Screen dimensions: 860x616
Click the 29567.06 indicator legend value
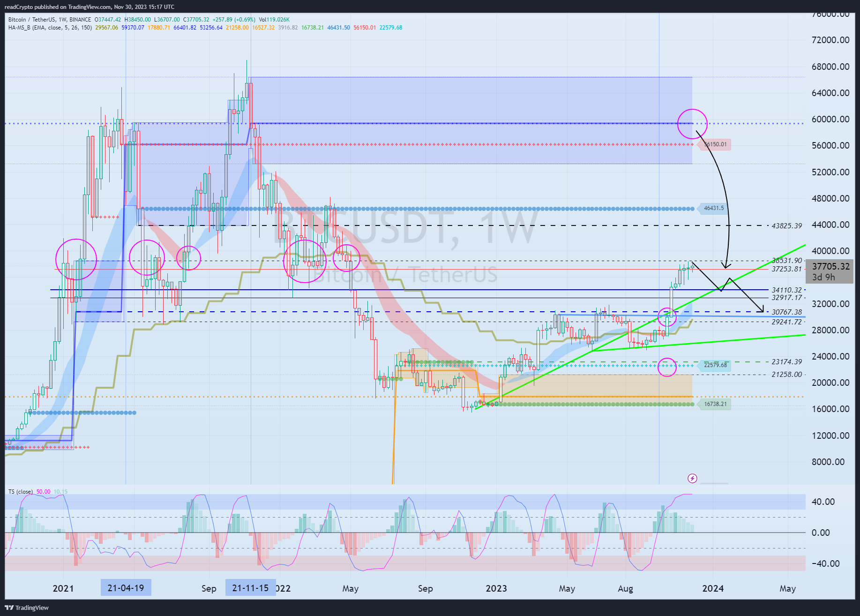click(x=107, y=28)
